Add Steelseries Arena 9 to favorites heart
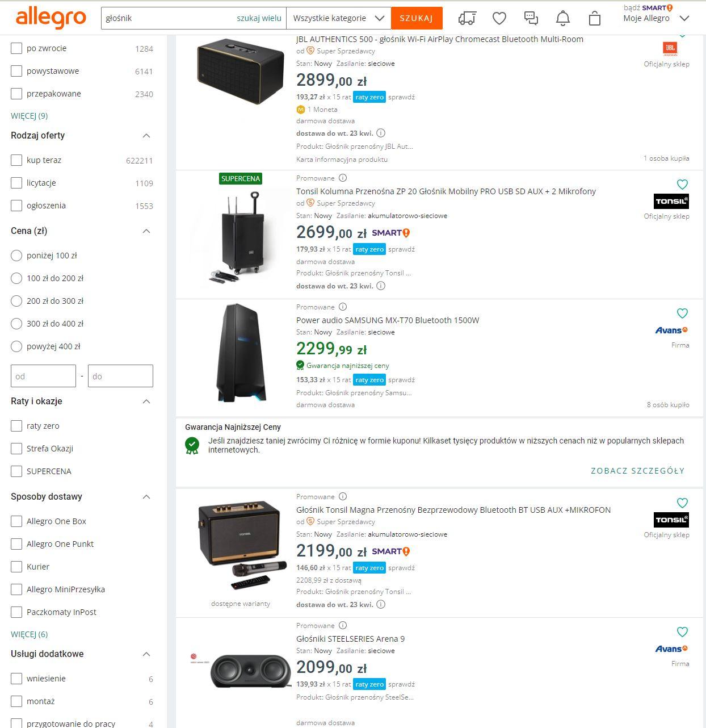 tap(682, 632)
